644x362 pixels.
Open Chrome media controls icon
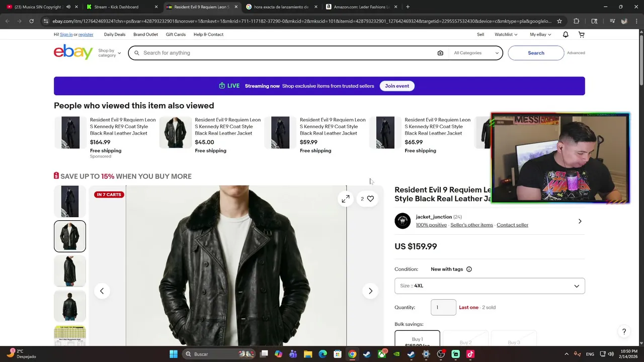[612, 21]
